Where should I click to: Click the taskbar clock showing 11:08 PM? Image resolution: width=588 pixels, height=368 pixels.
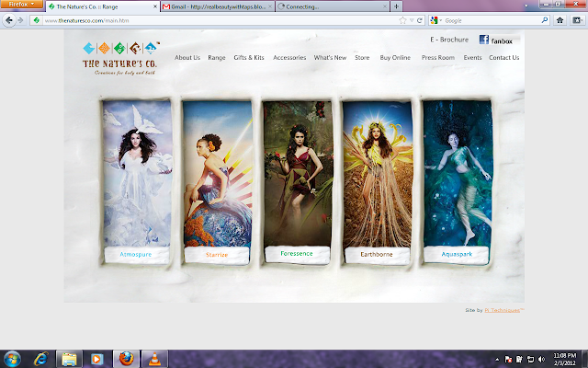(x=564, y=360)
